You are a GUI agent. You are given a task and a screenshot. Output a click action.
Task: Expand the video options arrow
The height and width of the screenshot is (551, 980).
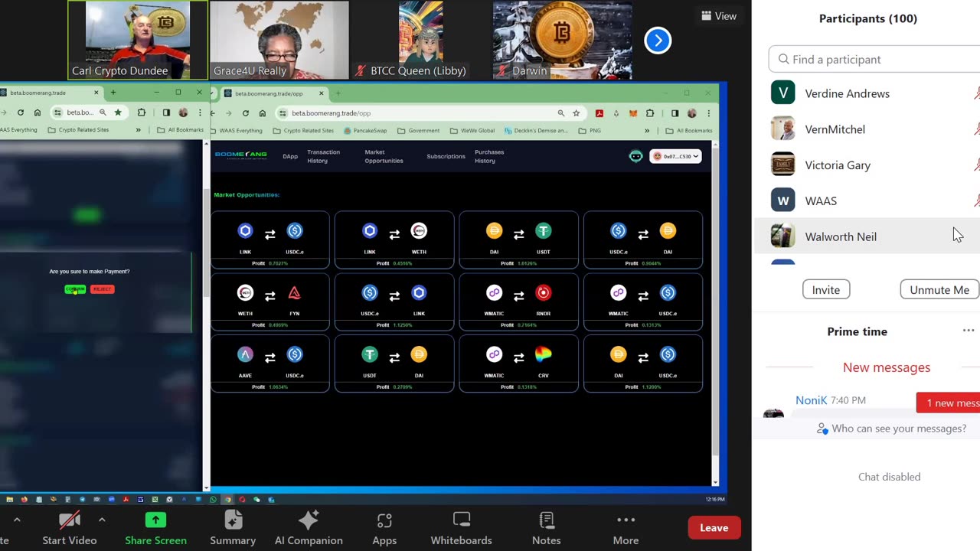point(102,520)
